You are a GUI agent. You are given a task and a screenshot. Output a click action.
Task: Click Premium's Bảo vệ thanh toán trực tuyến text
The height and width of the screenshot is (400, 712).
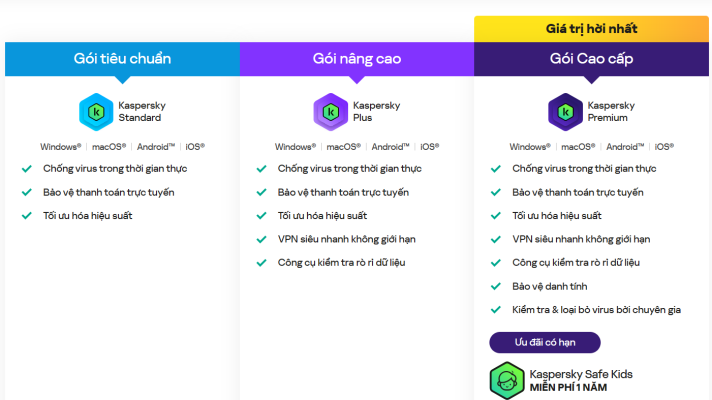[x=578, y=192]
